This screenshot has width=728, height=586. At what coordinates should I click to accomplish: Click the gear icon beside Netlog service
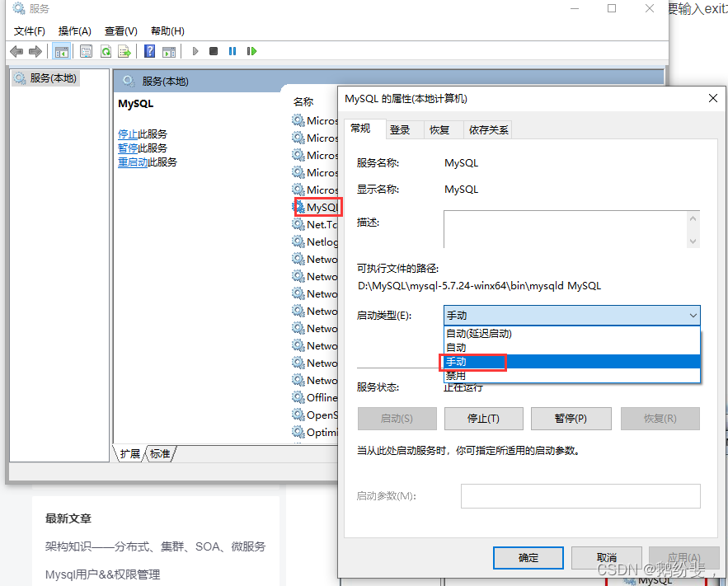click(x=298, y=241)
